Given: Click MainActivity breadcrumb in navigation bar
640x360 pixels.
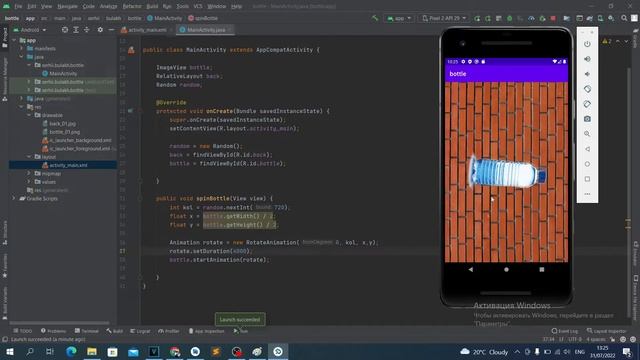Looking at the screenshot, I should (x=164, y=18).
